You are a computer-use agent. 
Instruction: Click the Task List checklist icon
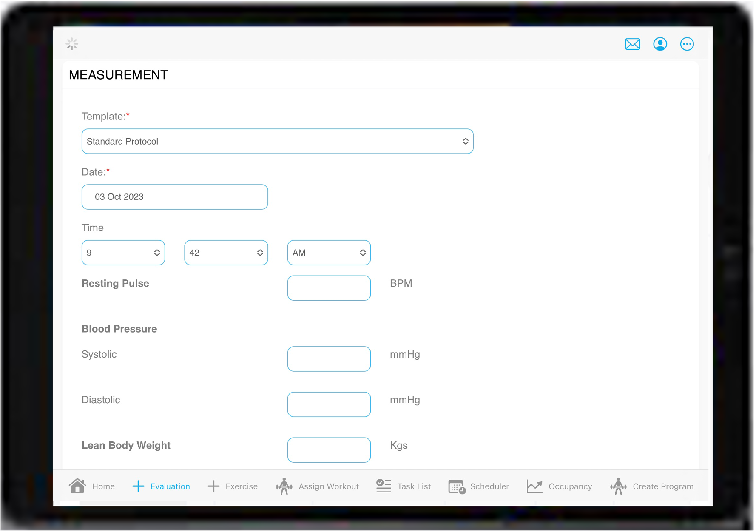[x=384, y=486]
